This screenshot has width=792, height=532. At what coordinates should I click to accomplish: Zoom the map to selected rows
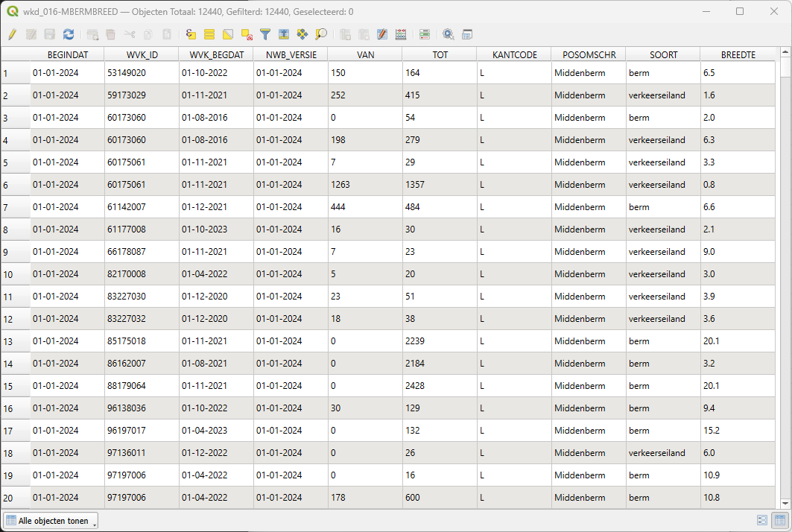[321, 34]
